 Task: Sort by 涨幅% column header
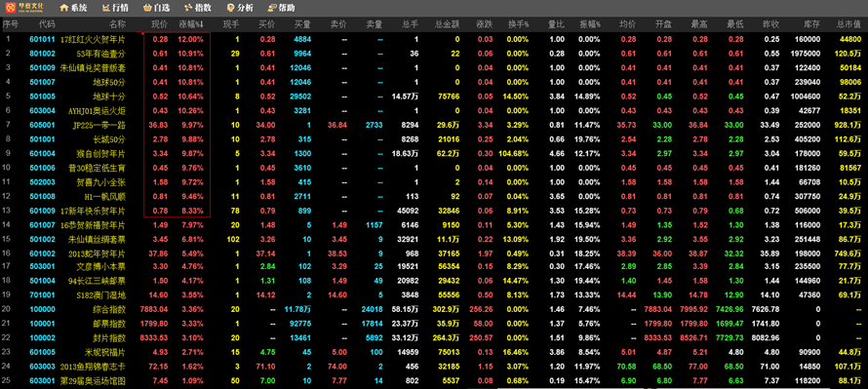(x=191, y=24)
